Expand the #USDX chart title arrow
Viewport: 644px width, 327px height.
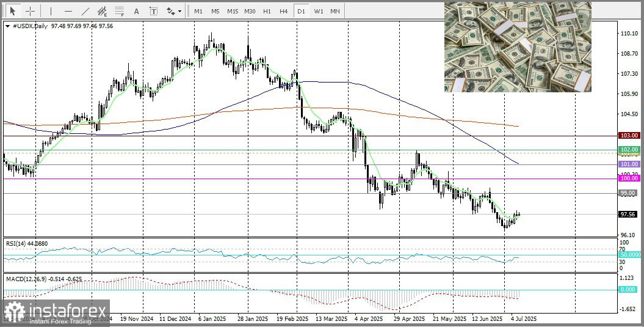pos(7,26)
